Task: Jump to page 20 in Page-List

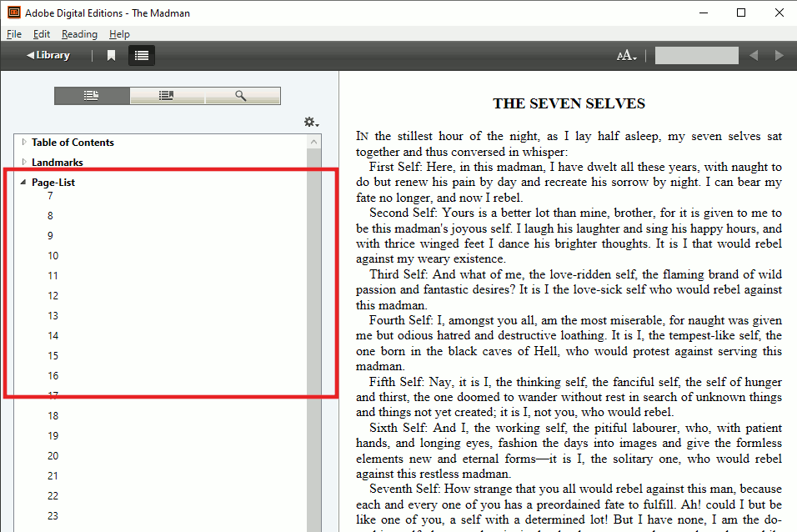Action: [53, 456]
